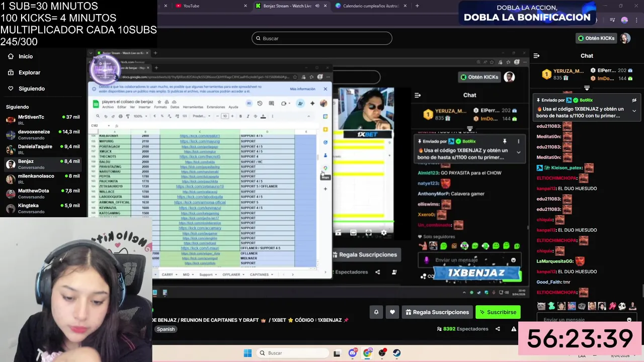
Task: Click the Gemini star icon in Sheets
Action: click(312, 104)
